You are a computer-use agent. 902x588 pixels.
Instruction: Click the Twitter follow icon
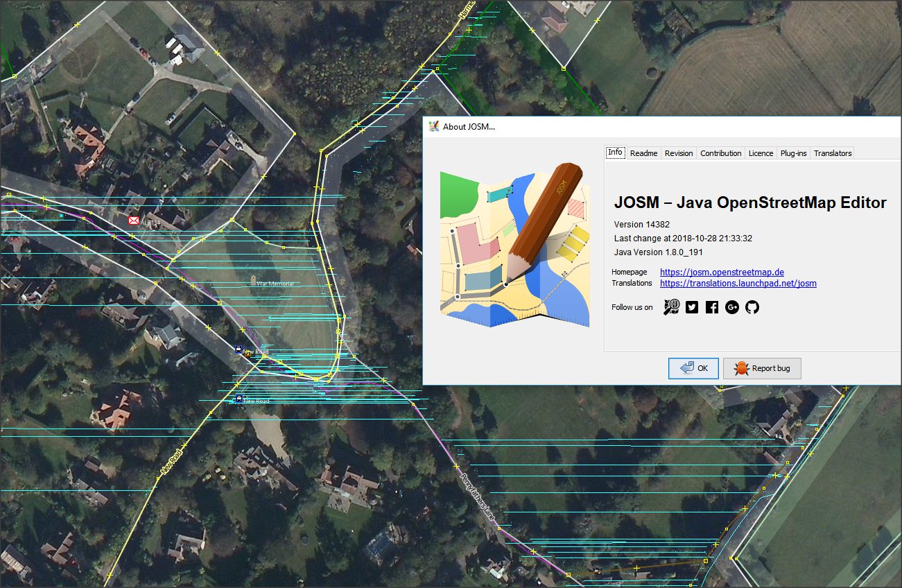[691, 307]
